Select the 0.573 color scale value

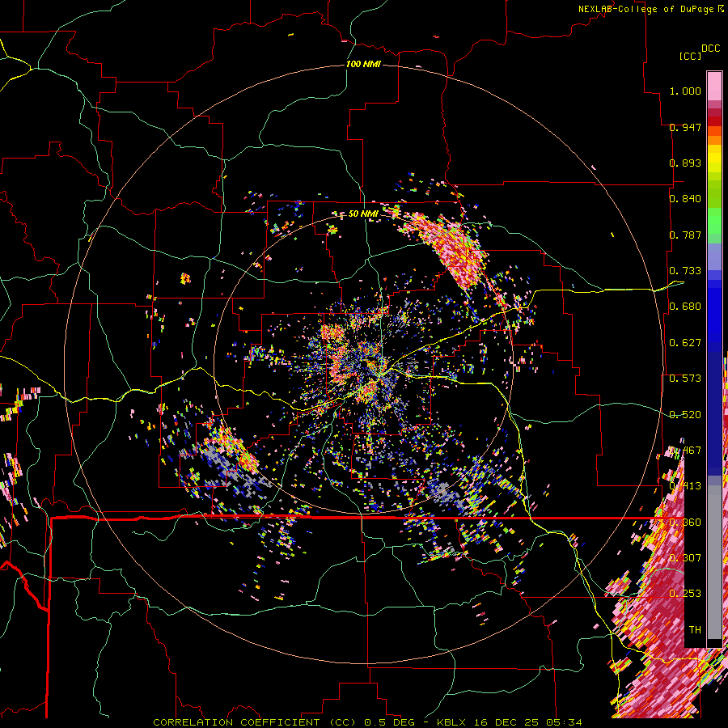click(x=685, y=379)
